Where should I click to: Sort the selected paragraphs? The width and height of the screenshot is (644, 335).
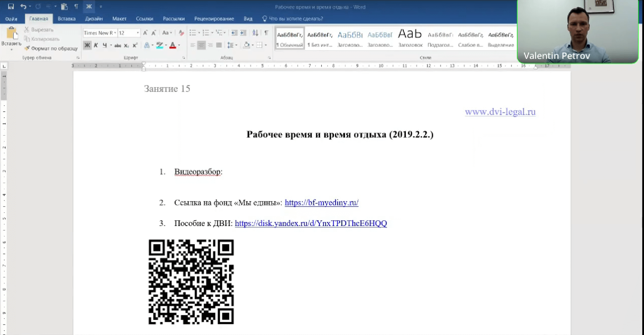[x=255, y=33]
